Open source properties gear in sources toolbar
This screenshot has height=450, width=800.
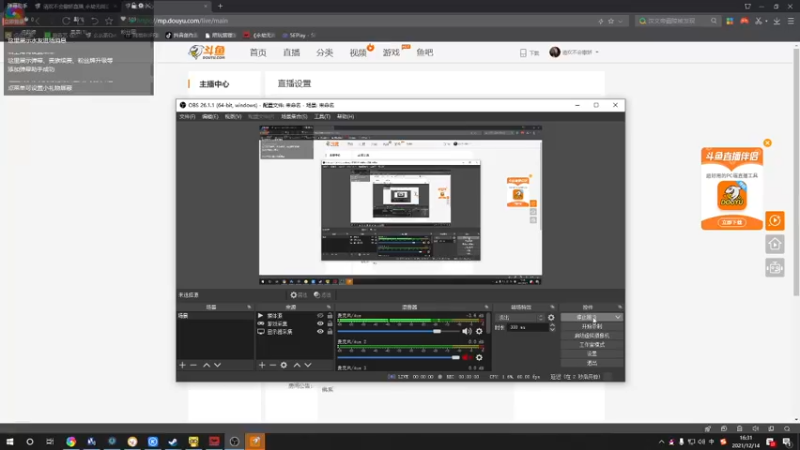click(x=284, y=365)
